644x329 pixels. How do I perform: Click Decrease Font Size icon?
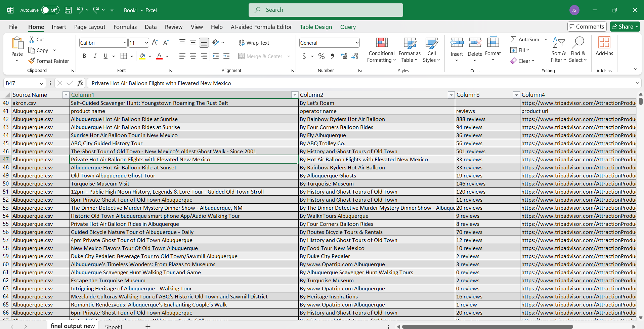[x=166, y=42]
